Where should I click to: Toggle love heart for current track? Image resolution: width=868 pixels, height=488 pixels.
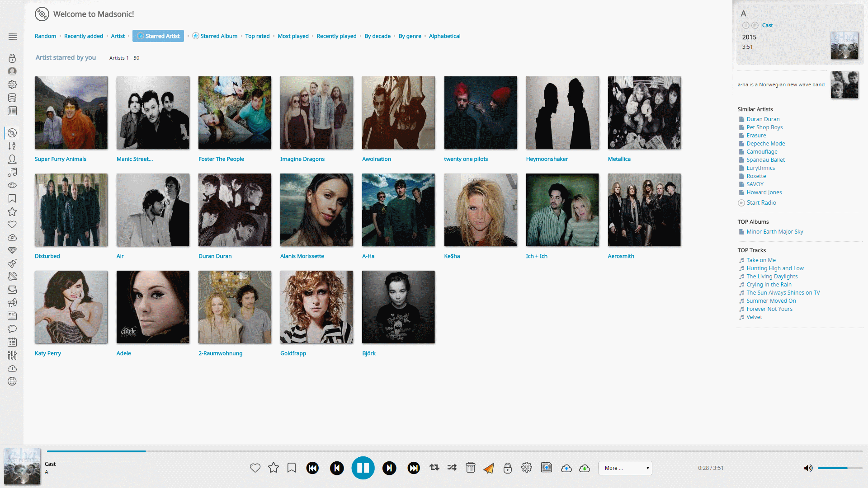point(255,468)
